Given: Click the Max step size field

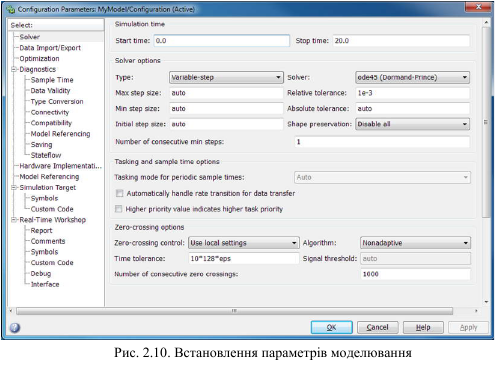Looking at the screenshot, I should coord(226,93).
